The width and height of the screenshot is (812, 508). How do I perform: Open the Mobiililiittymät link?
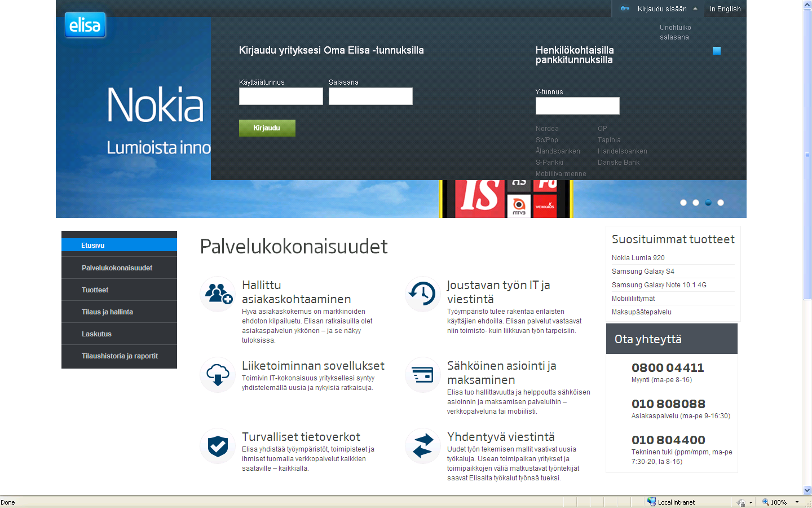[x=633, y=299]
